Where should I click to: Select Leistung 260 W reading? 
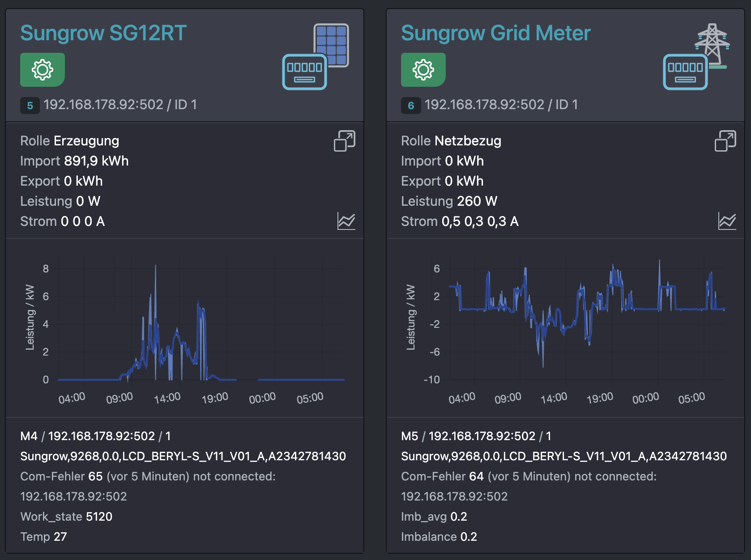[x=449, y=201]
